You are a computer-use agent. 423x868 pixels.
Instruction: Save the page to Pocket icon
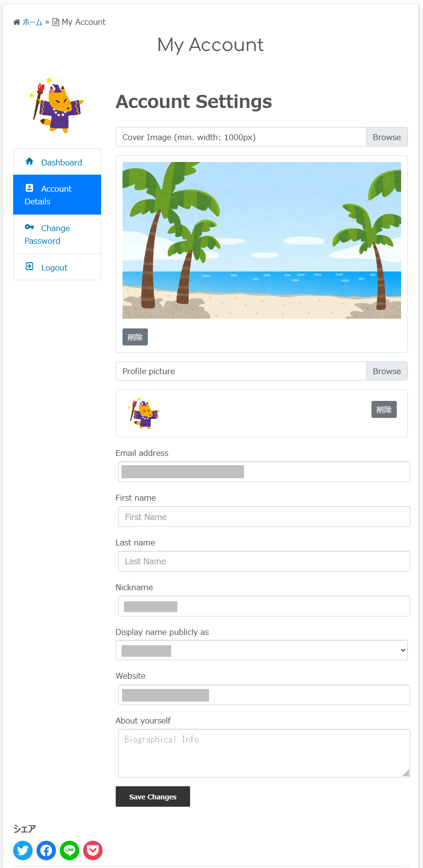[x=93, y=850]
